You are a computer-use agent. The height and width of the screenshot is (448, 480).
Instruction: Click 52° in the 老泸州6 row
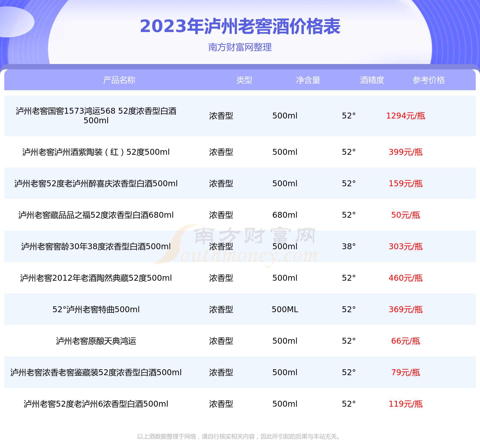[x=349, y=404]
